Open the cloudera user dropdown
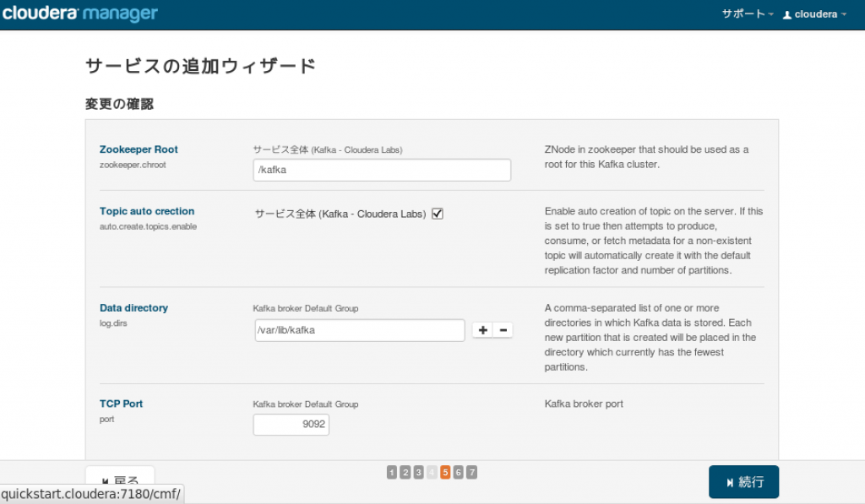This screenshot has height=504, width=865. 815,14
